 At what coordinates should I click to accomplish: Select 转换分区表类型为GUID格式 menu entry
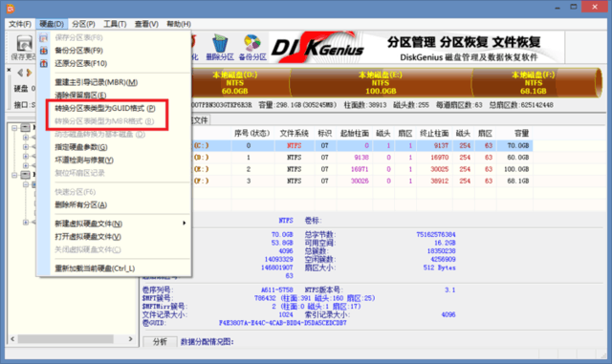pos(104,108)
